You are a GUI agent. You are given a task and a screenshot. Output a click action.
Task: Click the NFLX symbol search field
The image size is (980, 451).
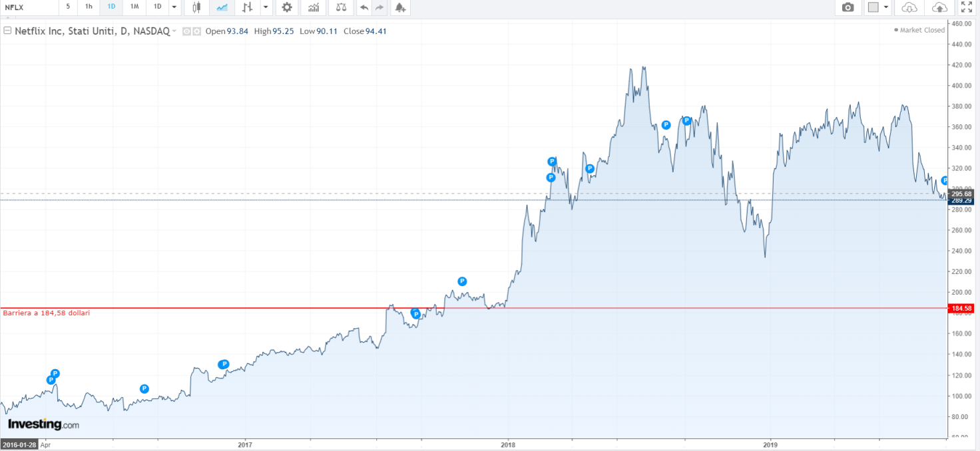pos(29,7)
